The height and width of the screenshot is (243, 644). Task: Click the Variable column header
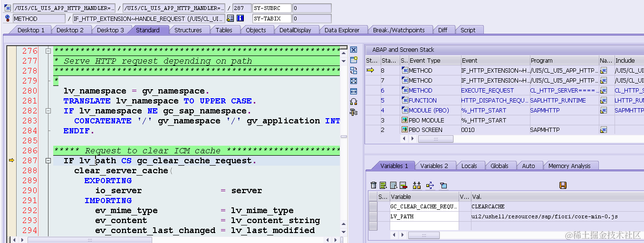[x=424, y=196]
